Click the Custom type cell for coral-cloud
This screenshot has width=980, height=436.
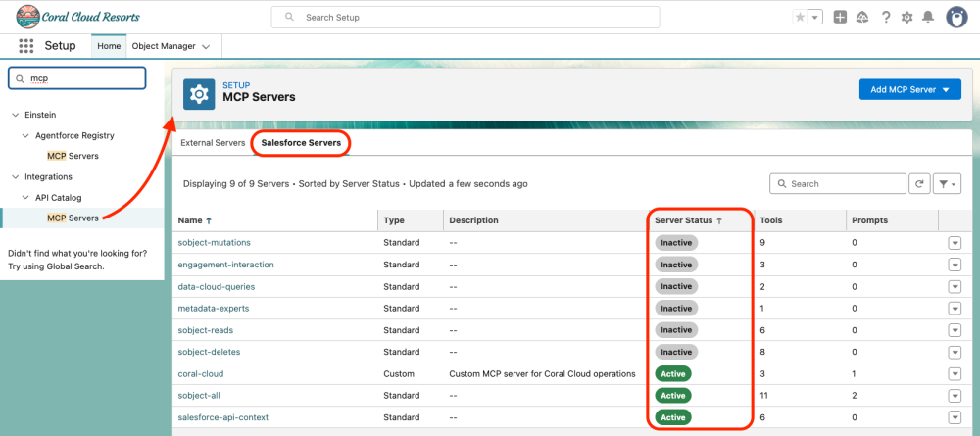[x=399, y=373]
